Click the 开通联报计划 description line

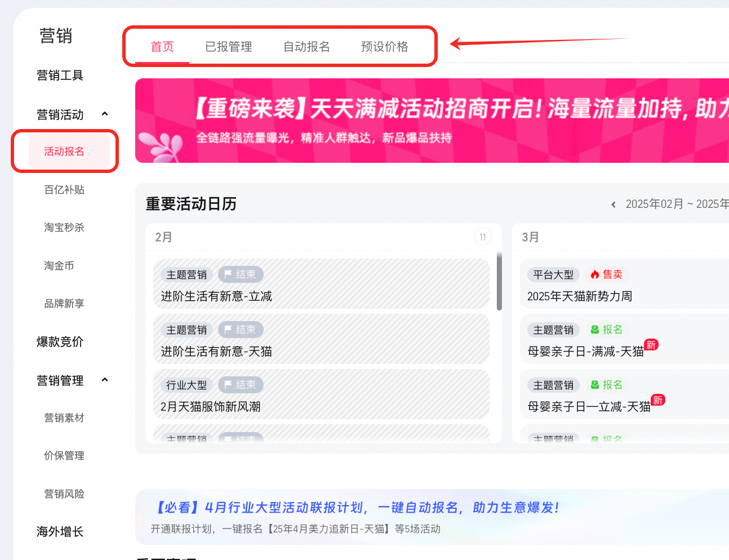click(295, 529)
